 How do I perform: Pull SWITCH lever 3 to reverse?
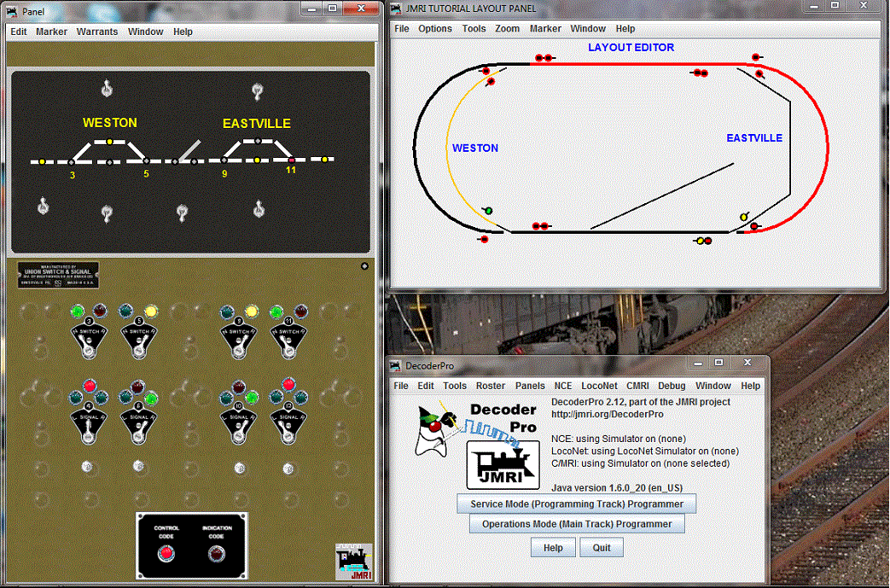point(89,348)
